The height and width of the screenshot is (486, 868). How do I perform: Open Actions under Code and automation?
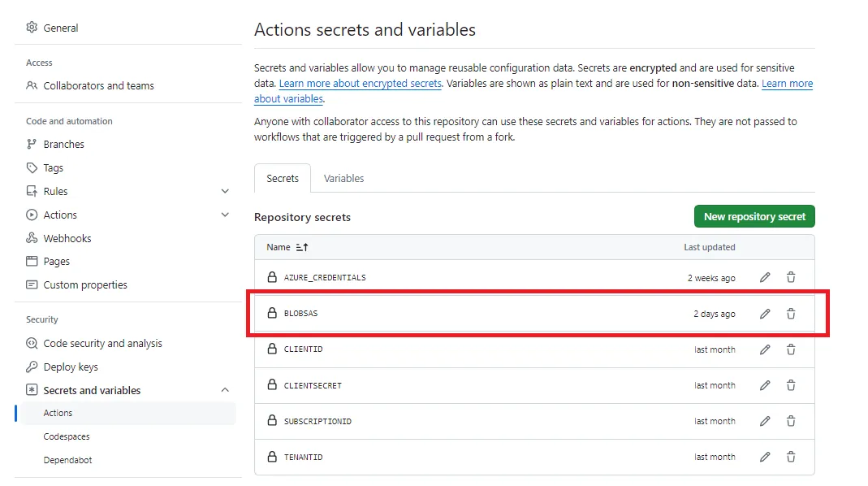click(x=60, y=215)
